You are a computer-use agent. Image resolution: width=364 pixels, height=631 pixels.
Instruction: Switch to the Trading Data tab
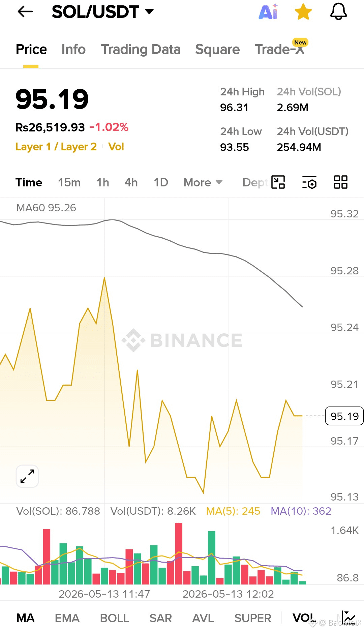(141, 50)
